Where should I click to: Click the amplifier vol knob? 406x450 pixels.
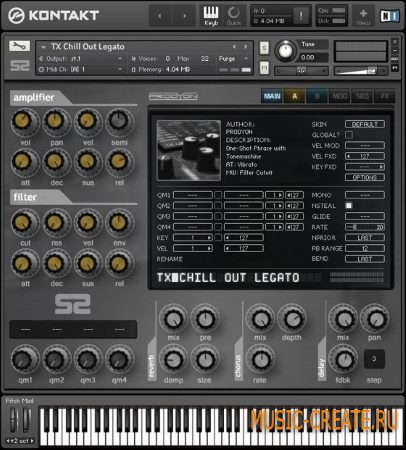point(22,121)
